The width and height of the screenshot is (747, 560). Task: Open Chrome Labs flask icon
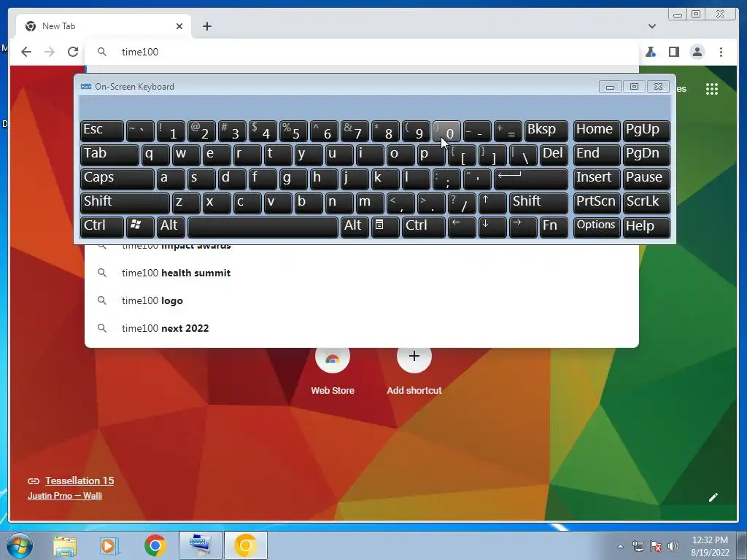650,52
